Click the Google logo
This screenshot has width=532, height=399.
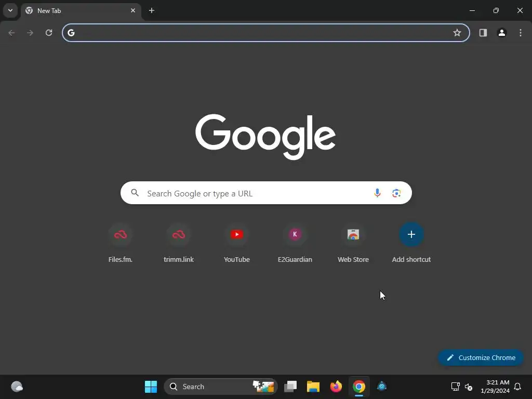(x=265, y=137)
